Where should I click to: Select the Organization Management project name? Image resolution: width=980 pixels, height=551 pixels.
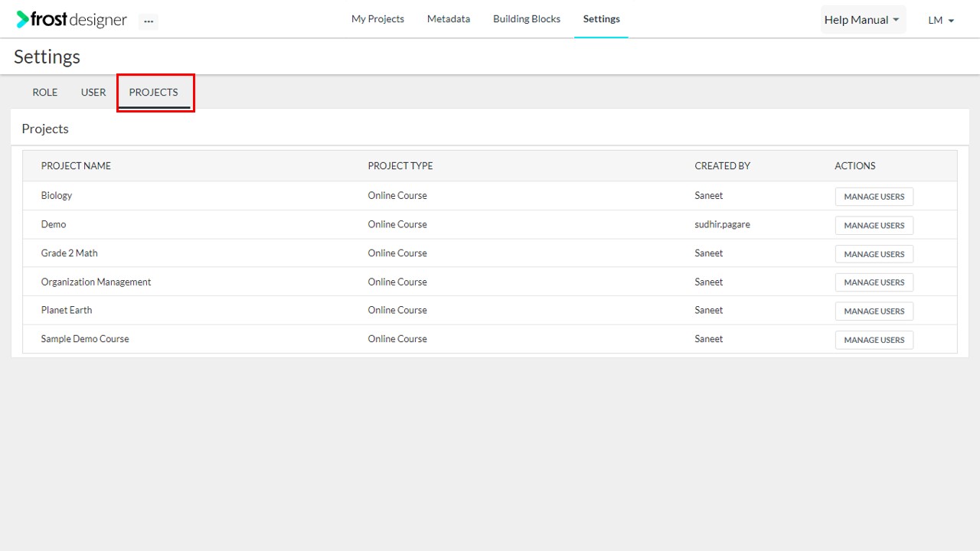point(96,282)
